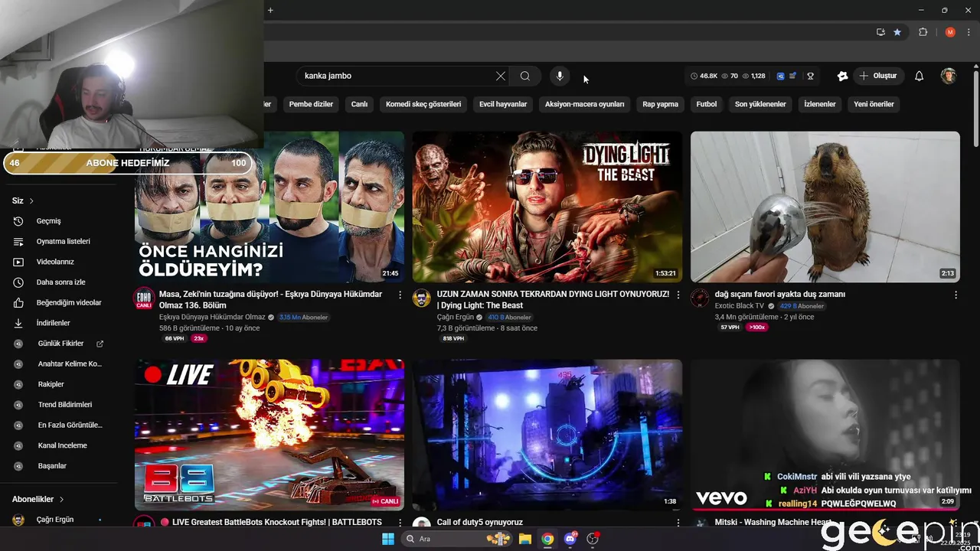Click the vidIQ blue logo icon

pos(780,76)
